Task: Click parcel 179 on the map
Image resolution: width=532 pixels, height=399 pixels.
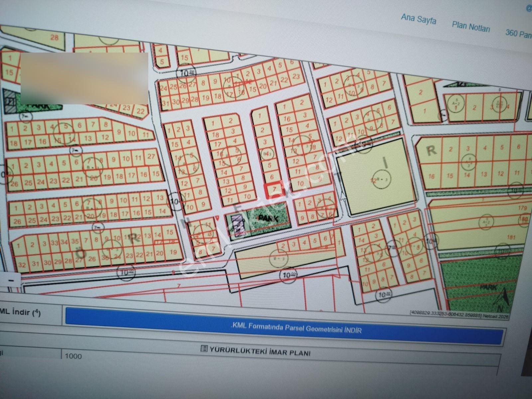Action: pos(523,208)
